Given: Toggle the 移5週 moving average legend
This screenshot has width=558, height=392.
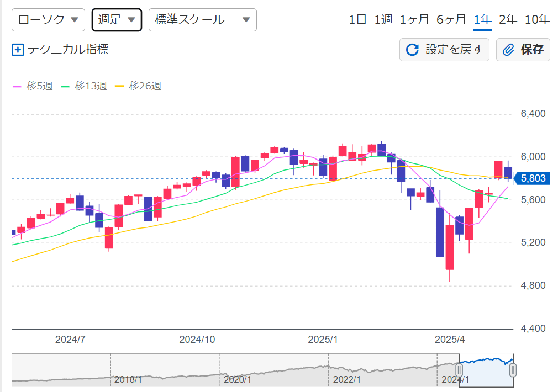Looking at the screenshot, I should point(33,86).
